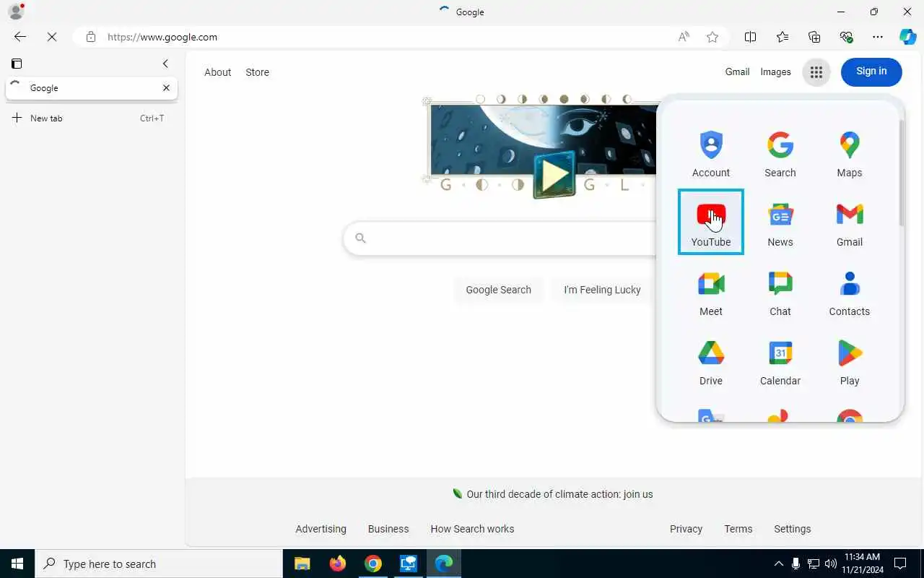Close the Google apps grid launcher
The height and width of the screenshot is (578, 924).
click(x=816, y=72)
